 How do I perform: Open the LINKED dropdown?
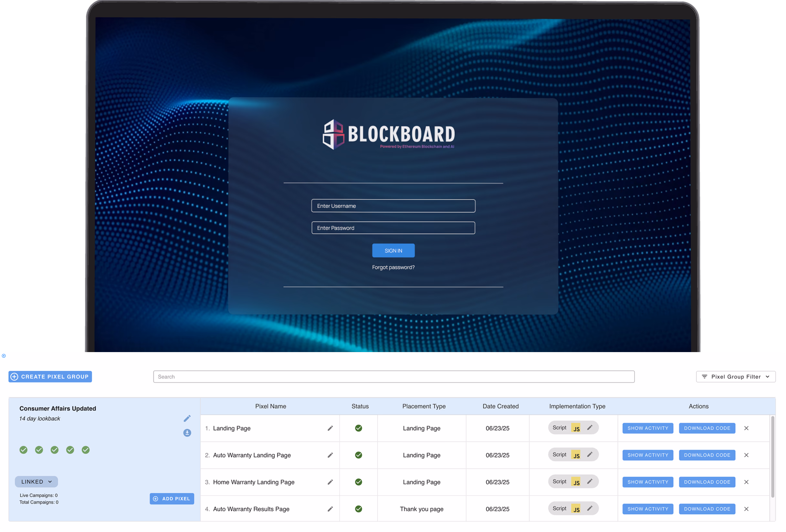[36, 482]
